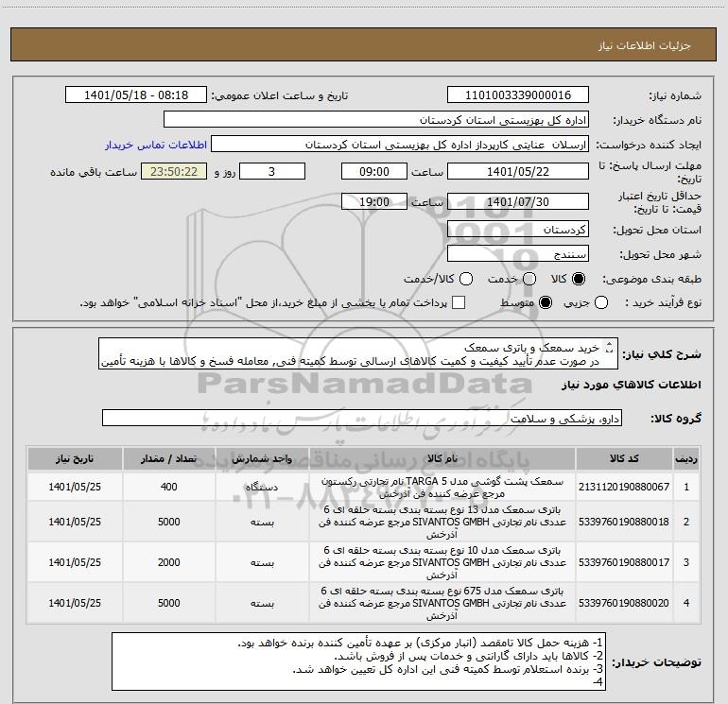Click the نام کالا column header
The width and height of the screenshot is (728, 704).
(x=442, y=458)
